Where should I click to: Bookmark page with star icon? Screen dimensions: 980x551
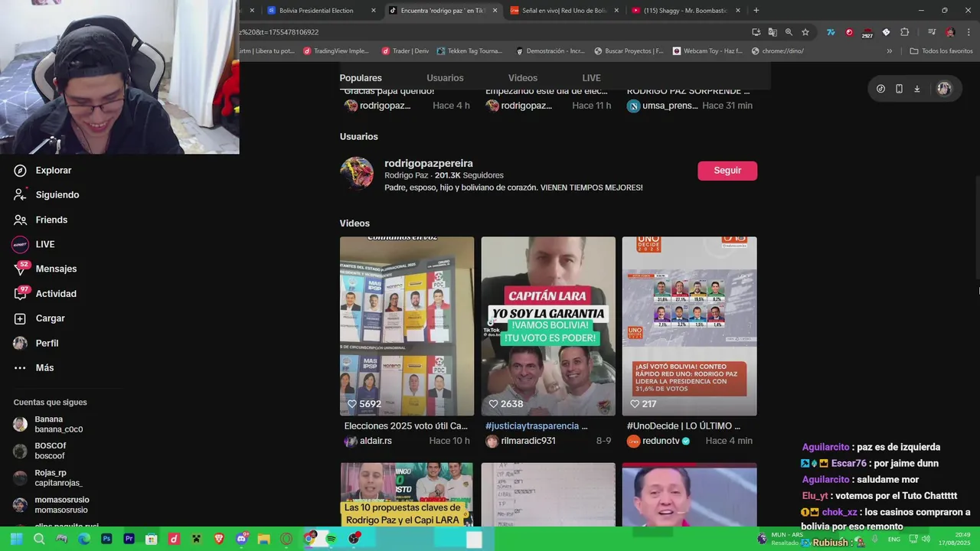805,32
